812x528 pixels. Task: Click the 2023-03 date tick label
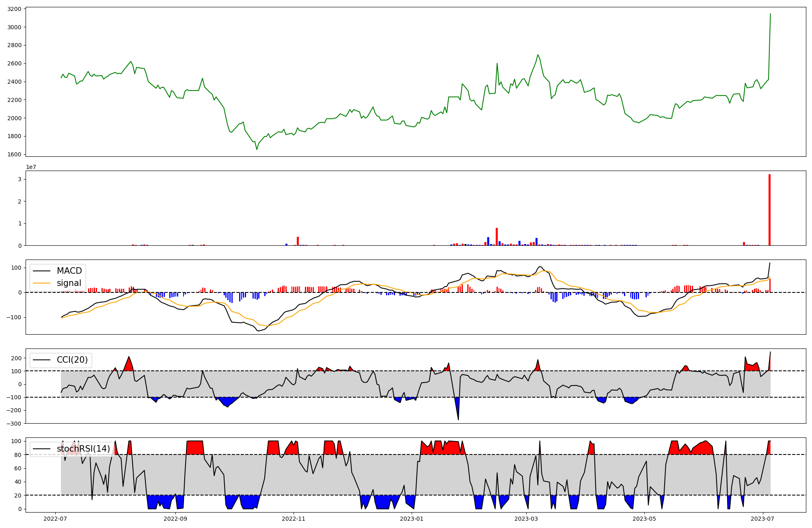[526, 519]
